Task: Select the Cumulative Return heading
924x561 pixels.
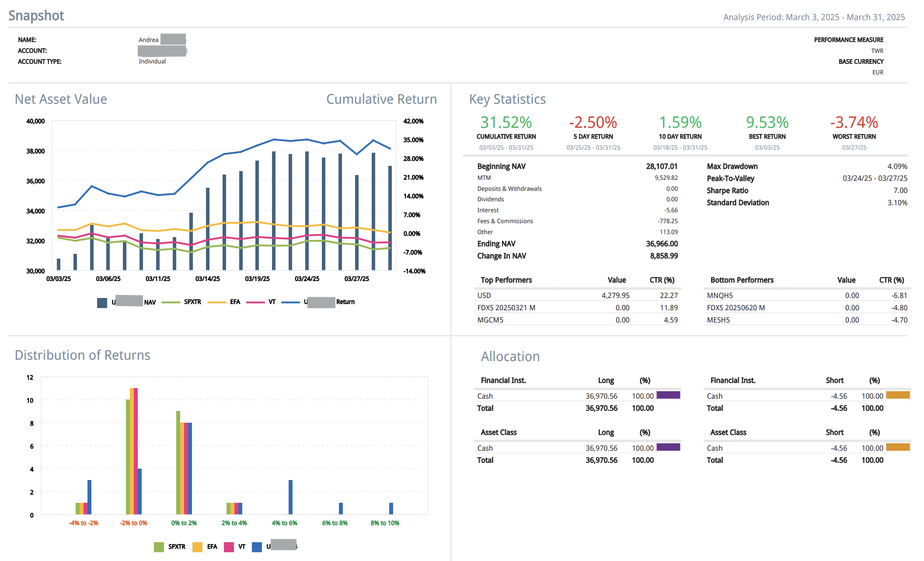Action: pyautogui.click(x=381, y=99)
